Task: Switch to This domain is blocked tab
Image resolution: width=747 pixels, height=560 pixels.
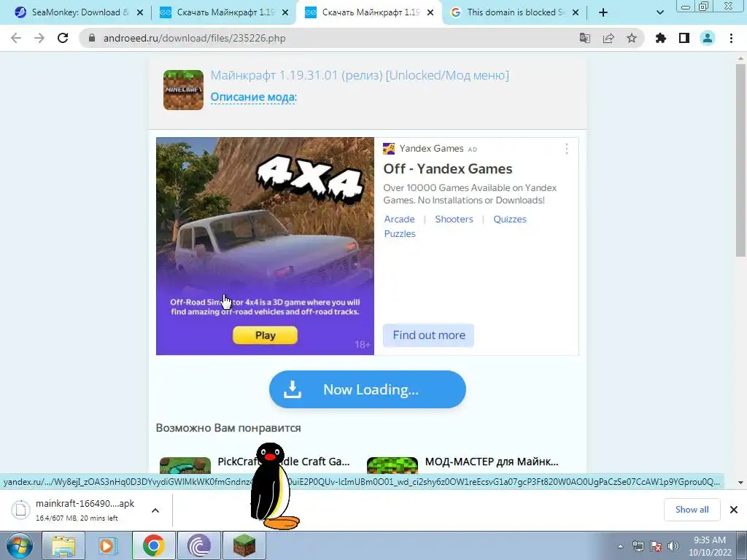Action: click(x=514, y=12)
